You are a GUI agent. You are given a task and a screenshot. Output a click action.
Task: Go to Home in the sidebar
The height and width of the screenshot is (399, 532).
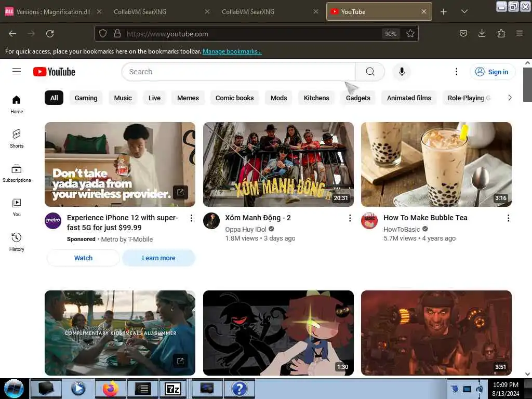click(x=17, y=104)
